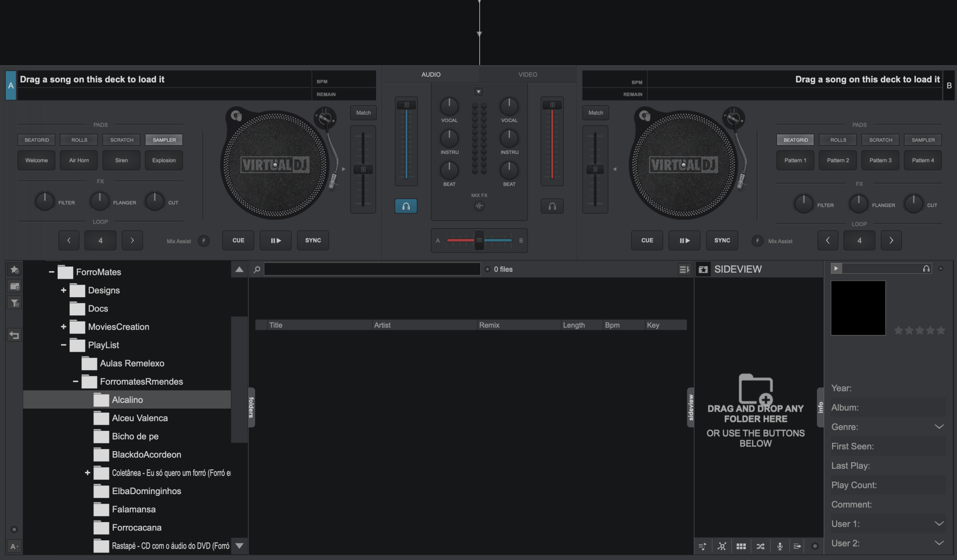957x560 pixels.
Task: Halve the loop with deck B's left arrow
Action: 828,241
